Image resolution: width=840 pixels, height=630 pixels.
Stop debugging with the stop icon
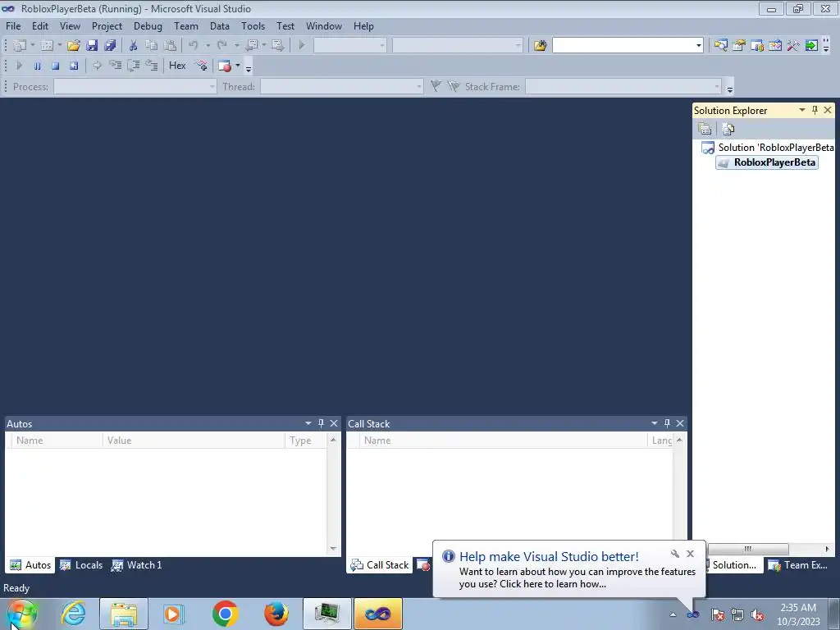click(55, 66)
